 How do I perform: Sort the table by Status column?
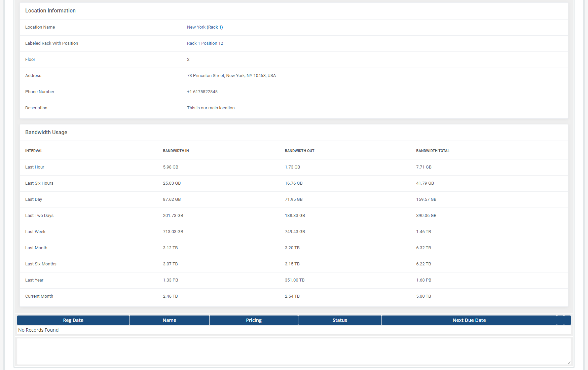340,320
